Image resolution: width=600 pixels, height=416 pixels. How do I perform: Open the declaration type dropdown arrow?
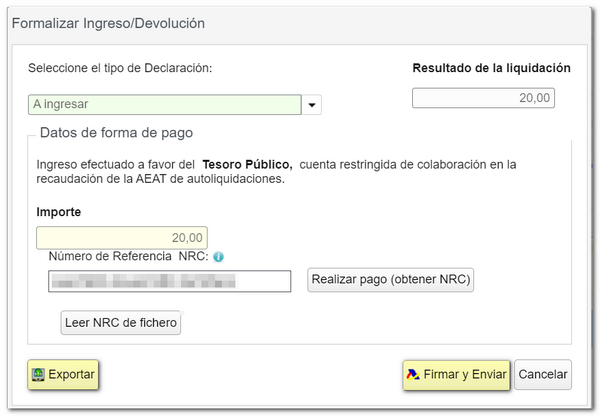[311, 104]
